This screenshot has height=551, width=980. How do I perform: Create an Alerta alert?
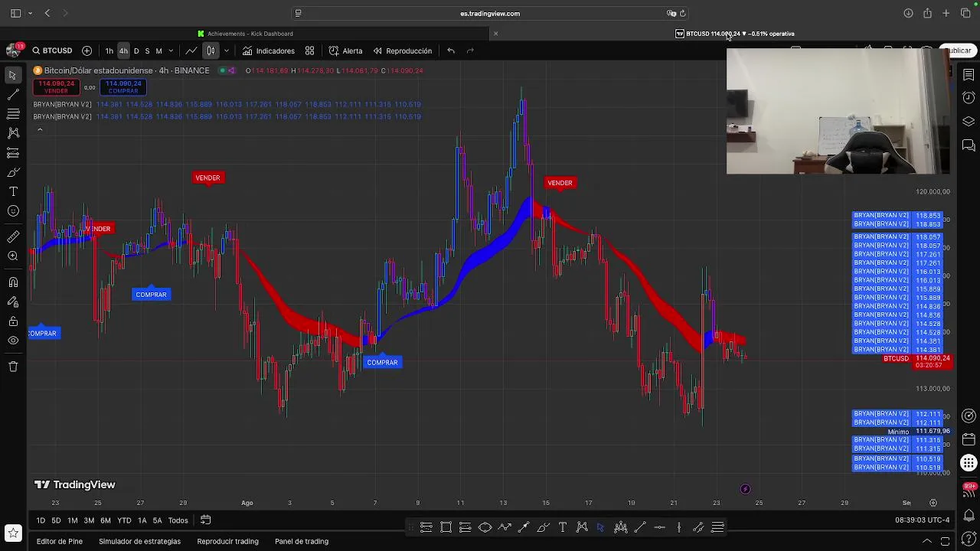pos(345,51)
